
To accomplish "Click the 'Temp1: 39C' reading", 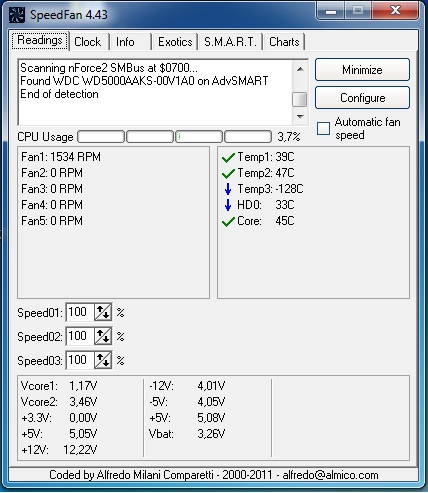I will [x=266, y=157].
